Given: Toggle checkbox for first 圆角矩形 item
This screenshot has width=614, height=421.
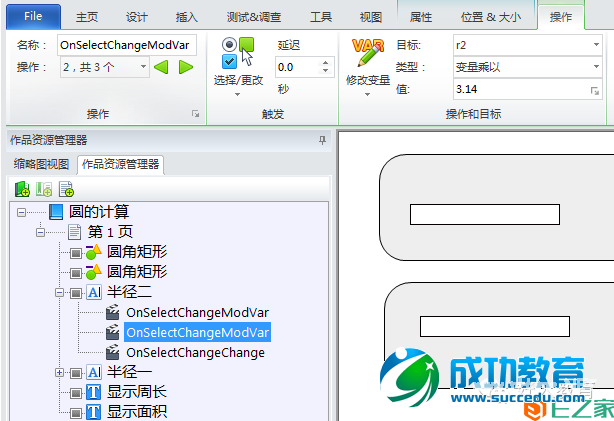Looking at the screenshot, I should [x=76, y=253].
